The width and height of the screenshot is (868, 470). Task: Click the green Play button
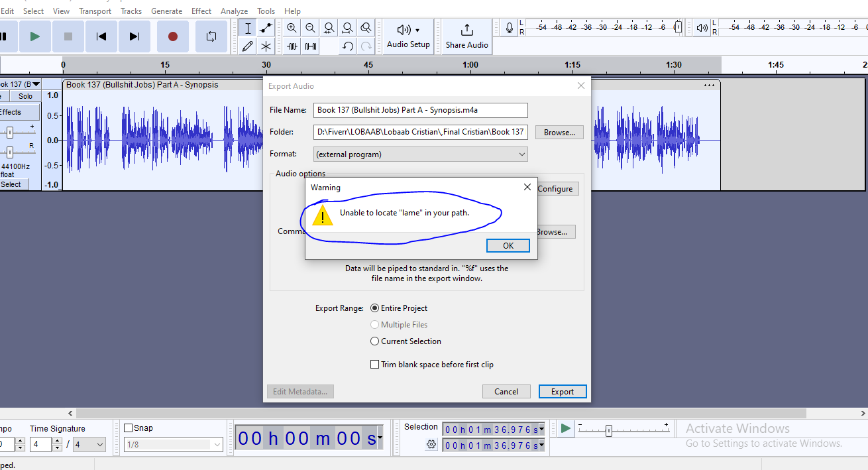(x=35, y=36)
